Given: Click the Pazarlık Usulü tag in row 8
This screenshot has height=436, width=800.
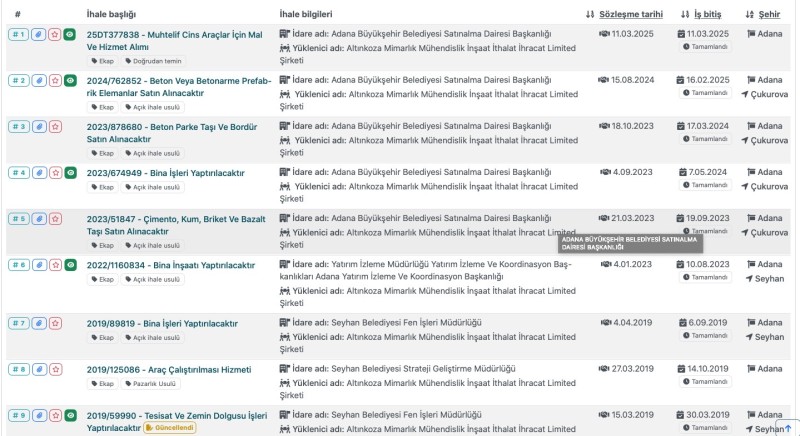Looking at the screenshot, I should (151, 384).
